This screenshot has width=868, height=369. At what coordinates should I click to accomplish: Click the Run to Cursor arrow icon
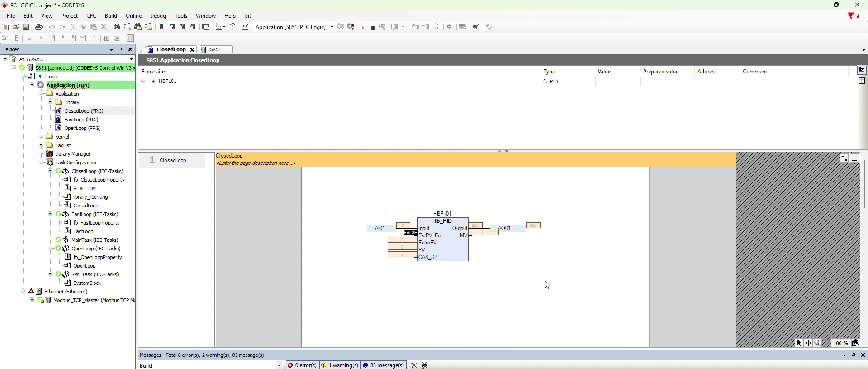(426, 27)
